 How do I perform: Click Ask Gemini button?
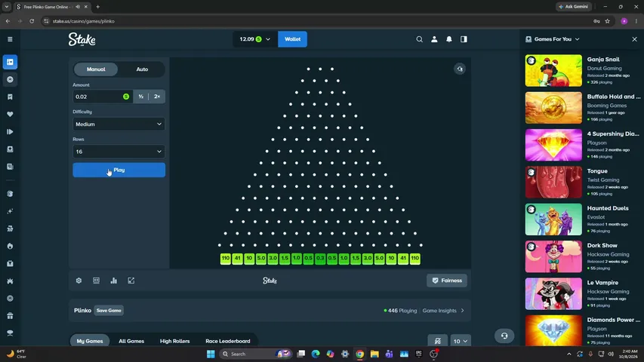pyautogui.click(x=574, y=7)
